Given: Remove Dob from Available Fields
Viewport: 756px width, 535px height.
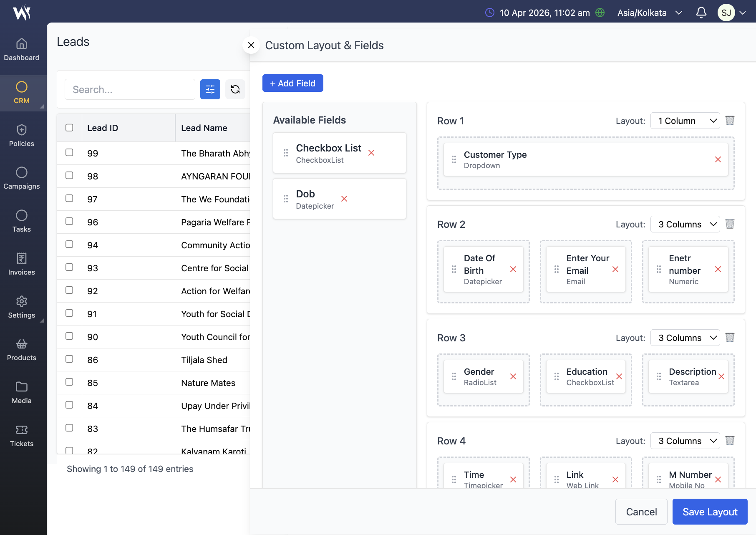Looking at the screenshot, I should click(x=344, y=199).
